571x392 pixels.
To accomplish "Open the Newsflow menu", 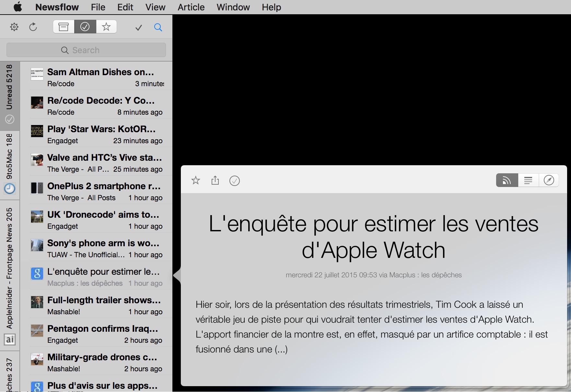I will pos(57,7).
